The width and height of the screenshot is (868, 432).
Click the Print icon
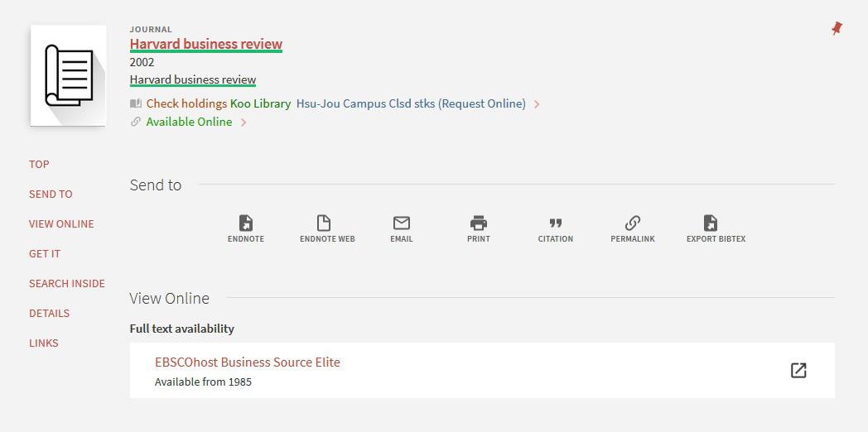pos(479,223)
